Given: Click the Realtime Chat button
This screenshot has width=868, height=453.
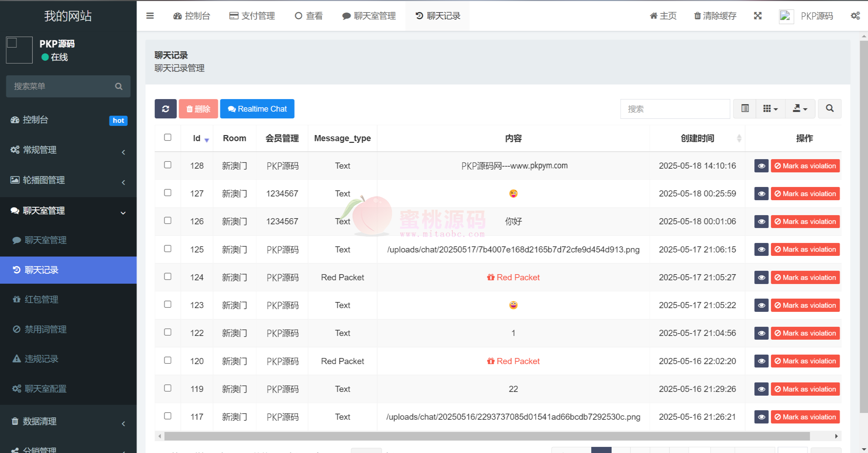Looking at the screenshot, I should click(257, 109).
